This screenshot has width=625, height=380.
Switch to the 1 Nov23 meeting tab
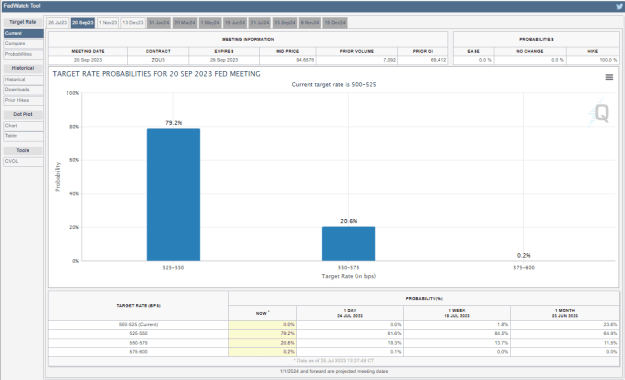click(108, 23)
